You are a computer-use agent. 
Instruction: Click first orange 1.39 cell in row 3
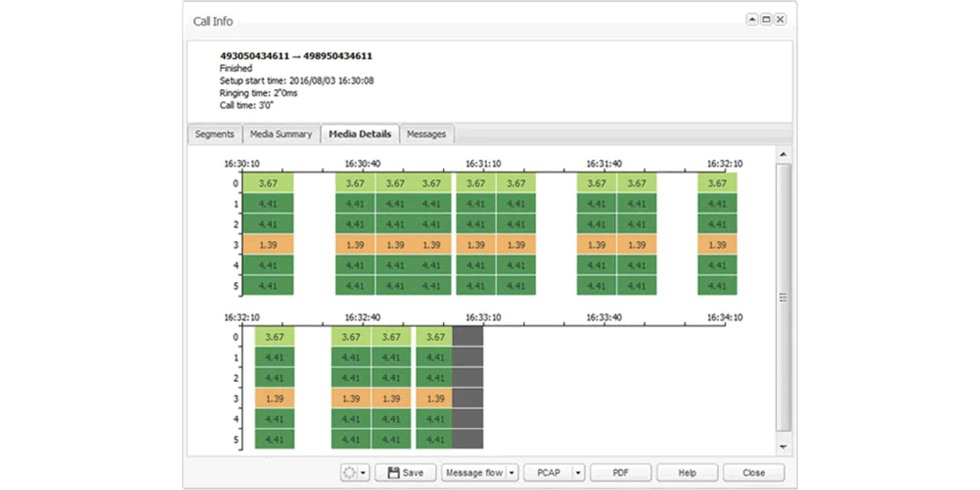click(x=268, y=245)
